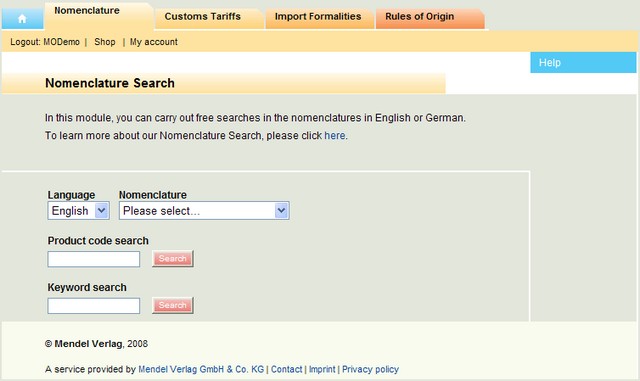Click the Nomenclature dropdown arrow

click(281, 211)
